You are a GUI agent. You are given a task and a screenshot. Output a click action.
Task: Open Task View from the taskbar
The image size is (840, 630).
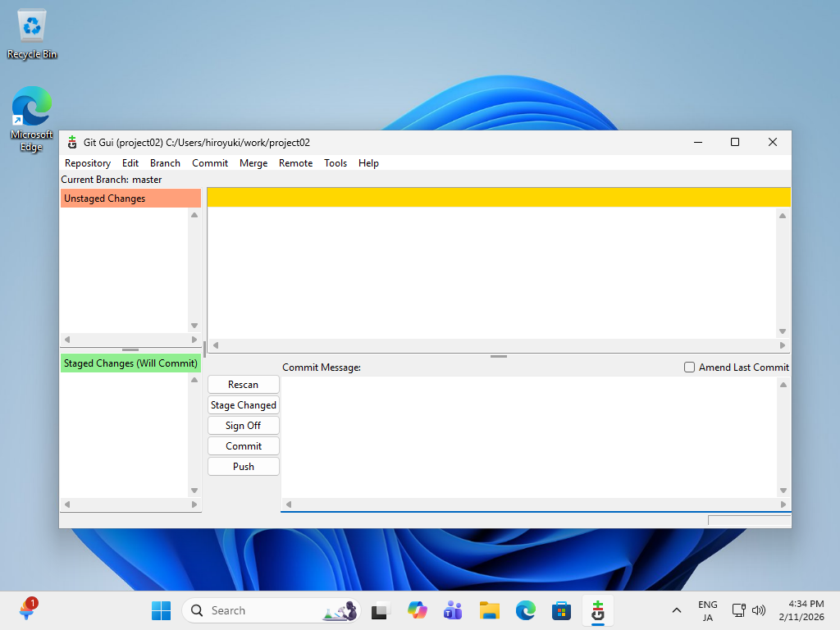381,610
